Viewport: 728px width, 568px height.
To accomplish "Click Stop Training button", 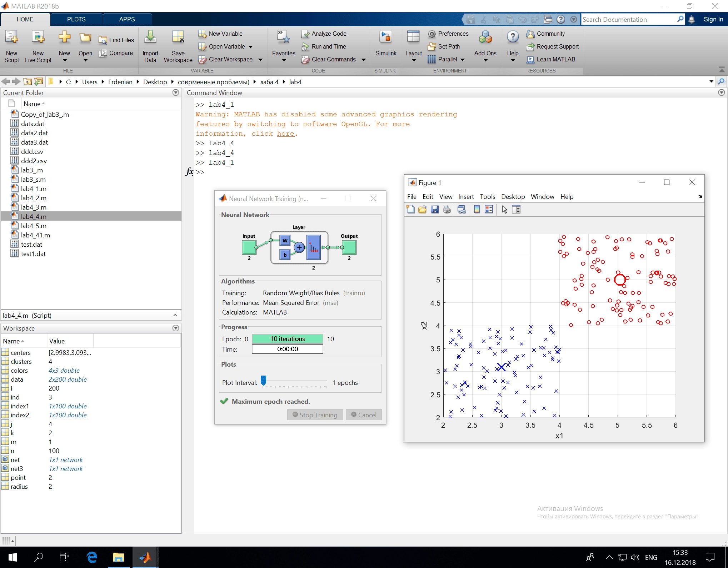I will point(315,415).
